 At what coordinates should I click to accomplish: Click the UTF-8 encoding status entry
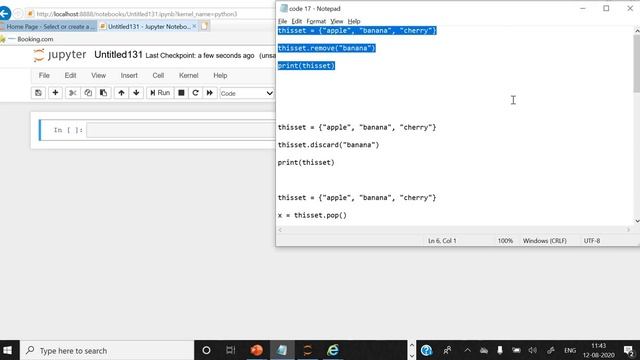pos(592,241)
